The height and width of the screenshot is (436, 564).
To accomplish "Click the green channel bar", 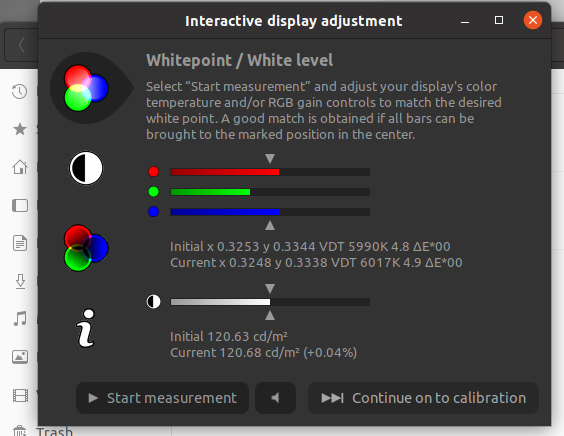I will (270, 192).
